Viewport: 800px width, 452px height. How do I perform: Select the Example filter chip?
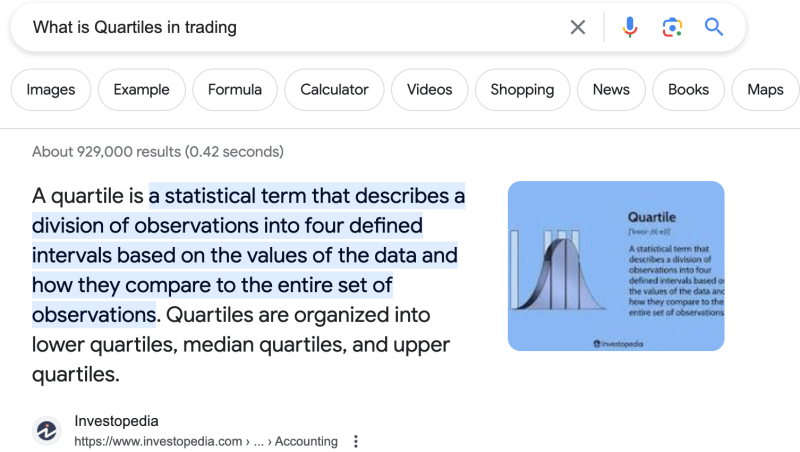click(x=141, y=90)
